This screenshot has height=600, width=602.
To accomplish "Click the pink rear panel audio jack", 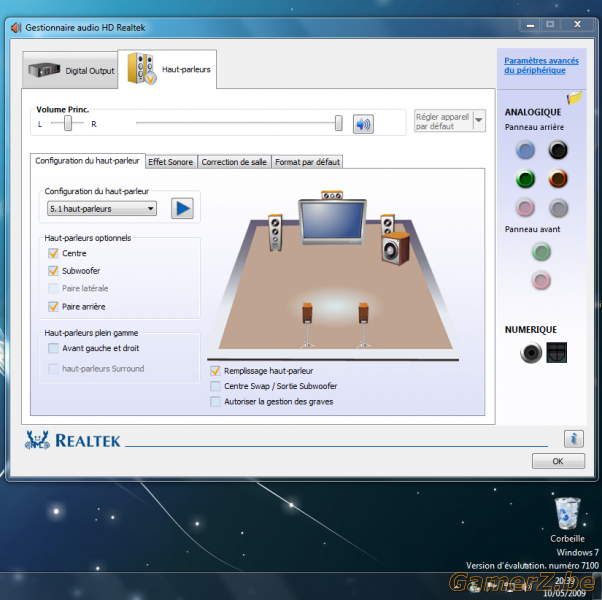I will pyautogui.click(x=525, y=208).
